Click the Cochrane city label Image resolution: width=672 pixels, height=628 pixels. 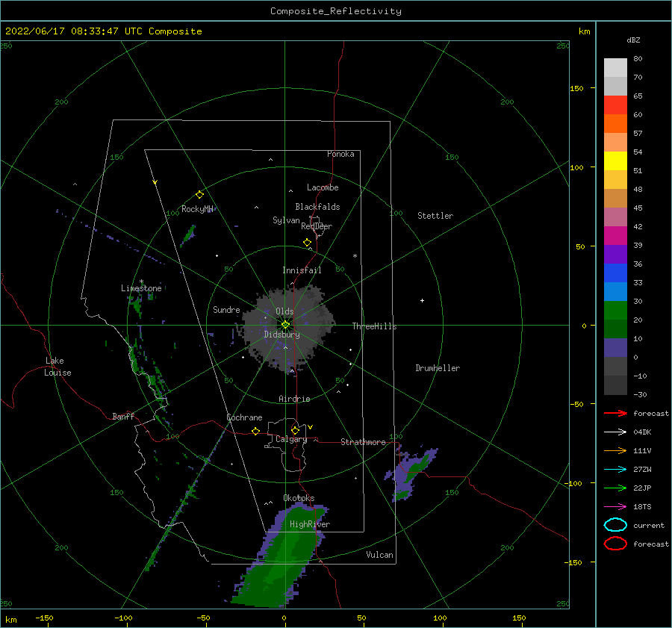244,417
